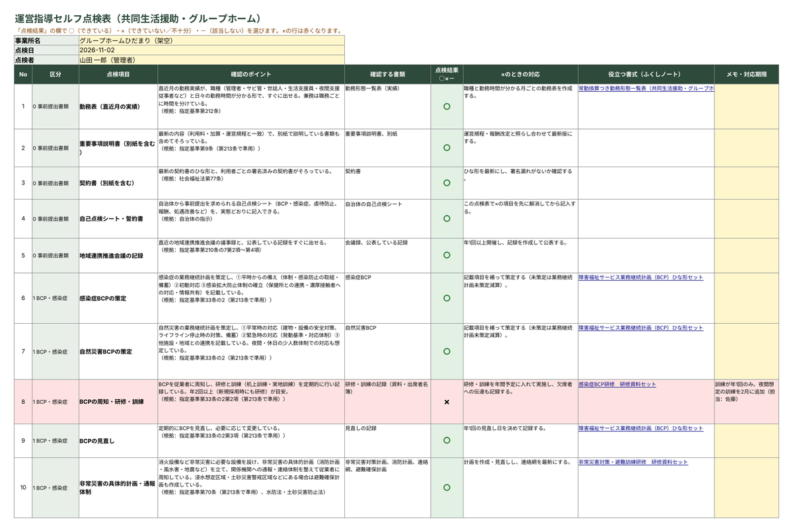Click the response cell 年1回の見直し日を決めて記録する
This screenshot has width=793, height=532.
tap(521, 440)
